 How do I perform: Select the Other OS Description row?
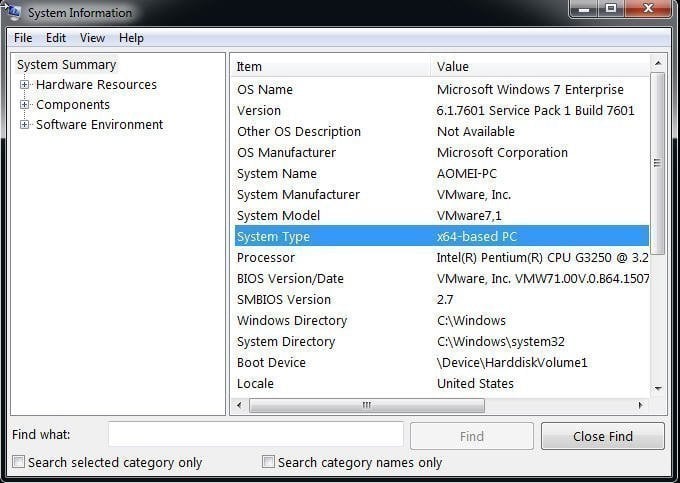pos(441,131)
